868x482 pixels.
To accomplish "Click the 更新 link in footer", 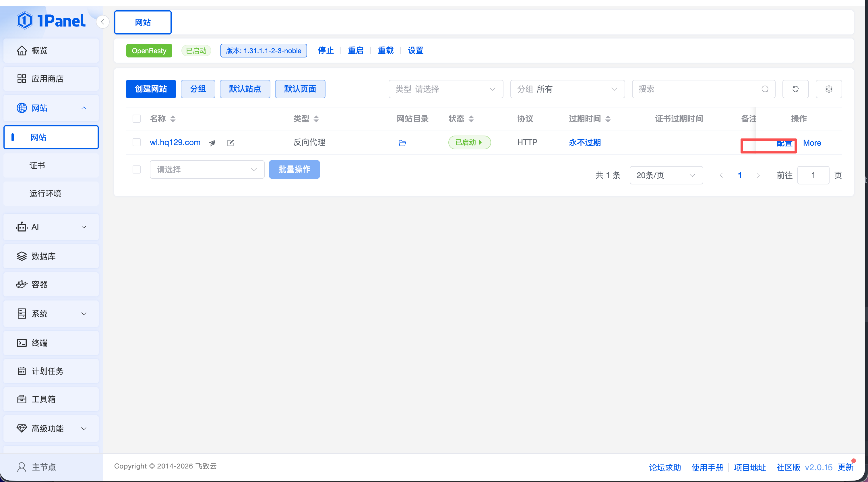I will pos(845,467).
